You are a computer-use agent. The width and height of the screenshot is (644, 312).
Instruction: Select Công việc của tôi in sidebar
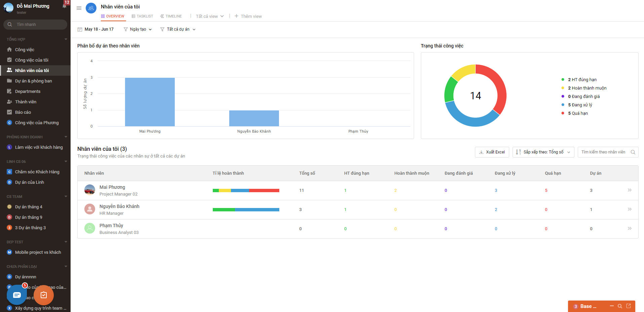35,60
